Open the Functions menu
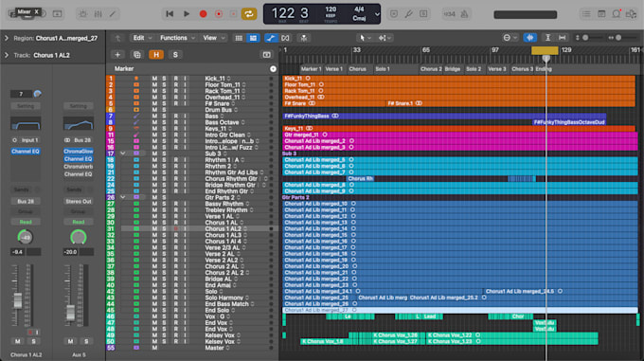Screen dimensions: 644x361 point(177,38)
